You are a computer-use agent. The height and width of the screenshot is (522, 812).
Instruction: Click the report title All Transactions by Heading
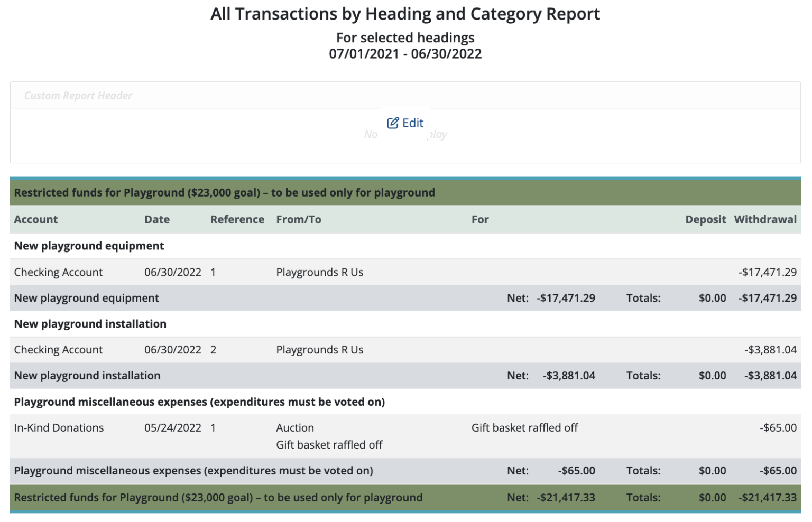[405, 14]
